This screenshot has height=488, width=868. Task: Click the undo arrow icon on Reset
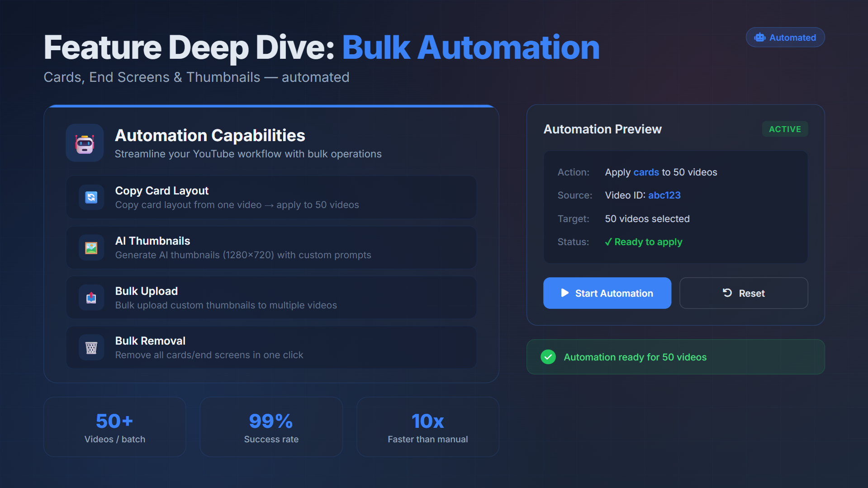727,293
